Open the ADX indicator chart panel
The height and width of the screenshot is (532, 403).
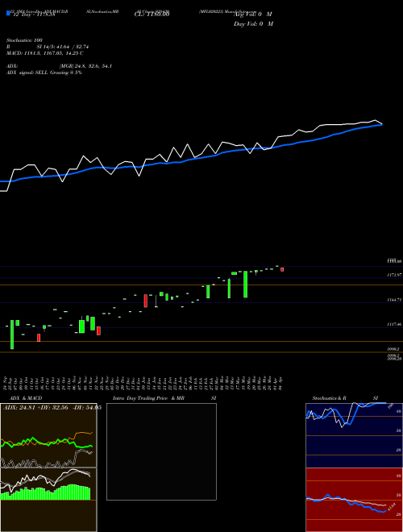pos(48,435)
